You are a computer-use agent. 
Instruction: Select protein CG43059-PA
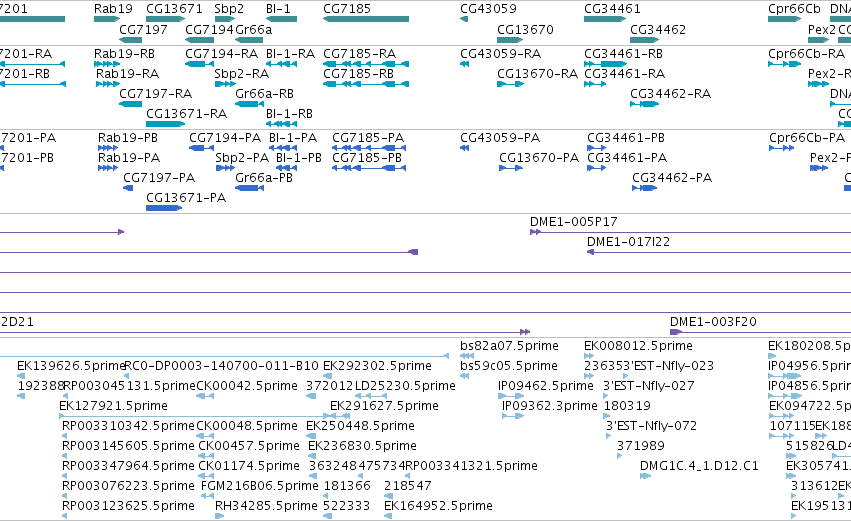pyautogui.click(x=500, y=138)
